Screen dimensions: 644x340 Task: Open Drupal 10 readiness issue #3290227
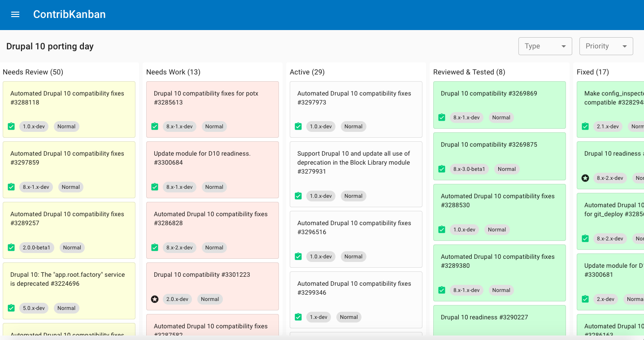[x=500, y=321]
